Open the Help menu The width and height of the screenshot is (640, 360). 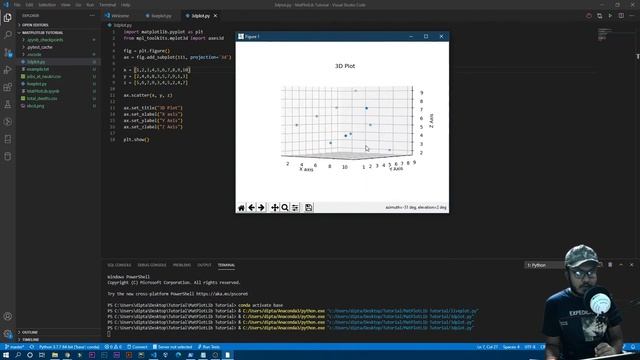click(126, 5)
